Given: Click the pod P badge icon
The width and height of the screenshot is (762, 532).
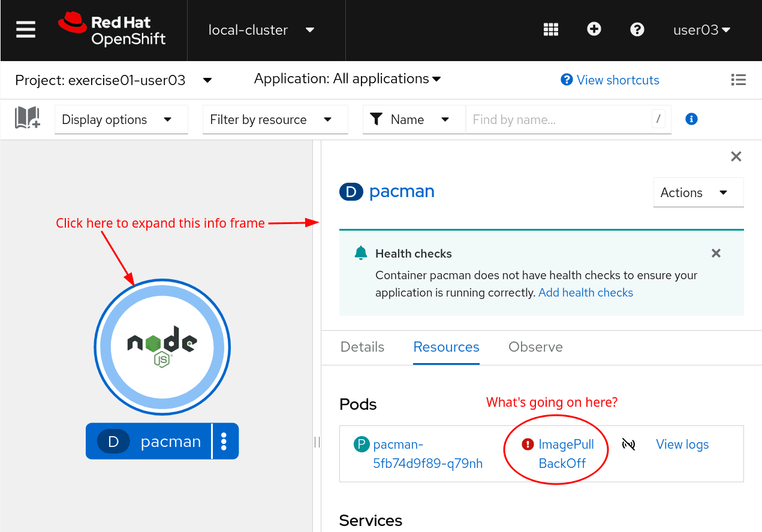Looking at the screenshot, I should tap(362, 445).
